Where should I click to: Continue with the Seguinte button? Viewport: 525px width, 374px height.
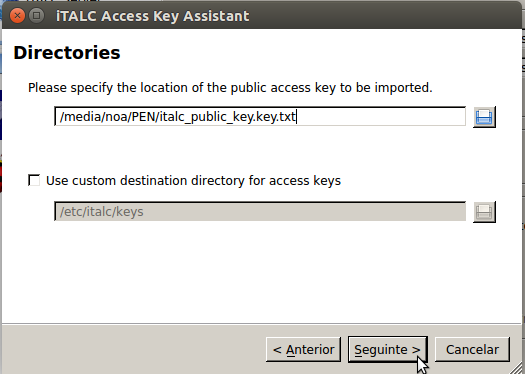[x=388, y=350]
